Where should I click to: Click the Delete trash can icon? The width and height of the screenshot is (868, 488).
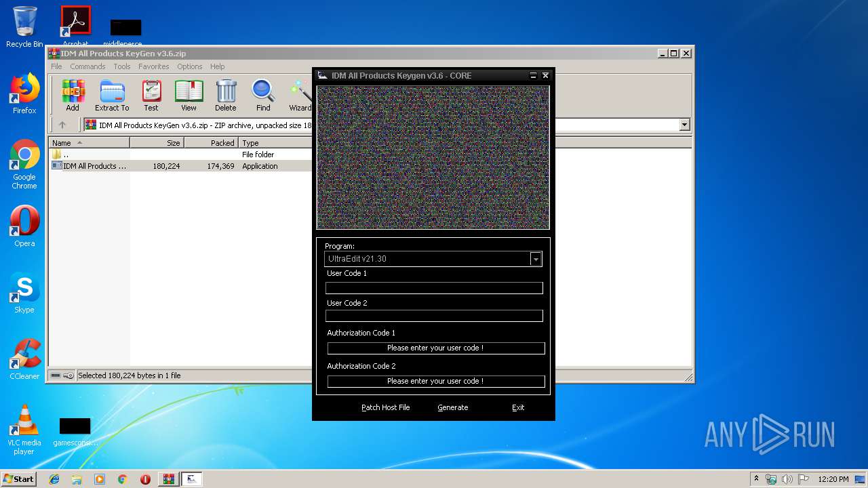click(x=226, y=95)
